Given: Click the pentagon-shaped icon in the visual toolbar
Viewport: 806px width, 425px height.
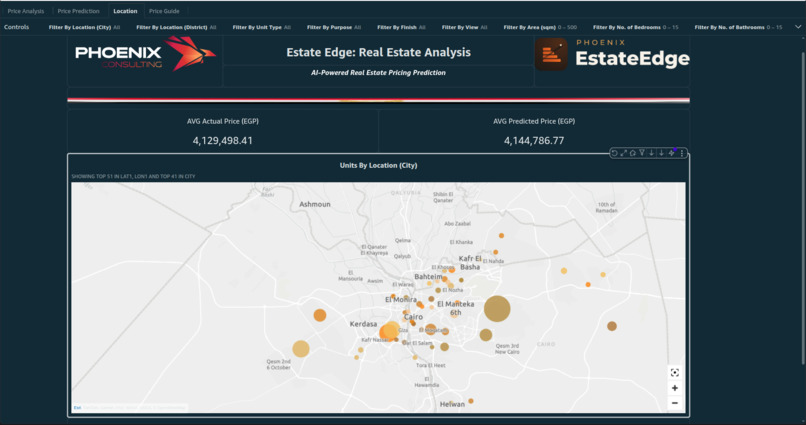Looking at the screenshot, I should pos(633,153).
